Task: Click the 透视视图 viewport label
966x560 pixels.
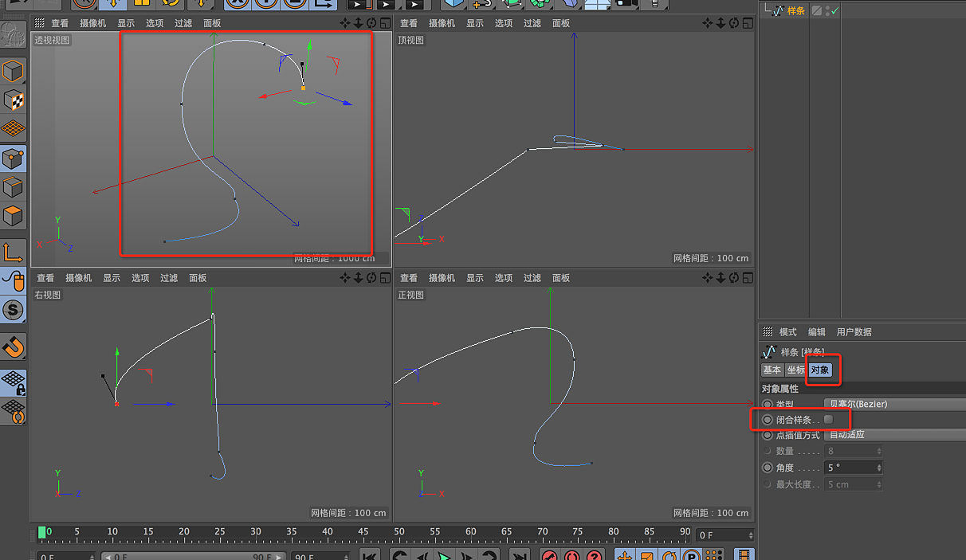Action: tap(52, 40)
